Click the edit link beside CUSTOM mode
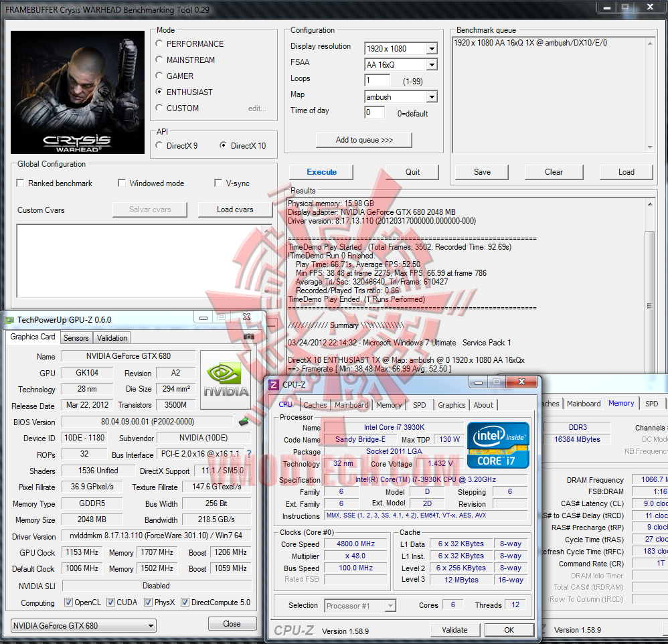This screenshot has width=668, height=644. [257, 108]
